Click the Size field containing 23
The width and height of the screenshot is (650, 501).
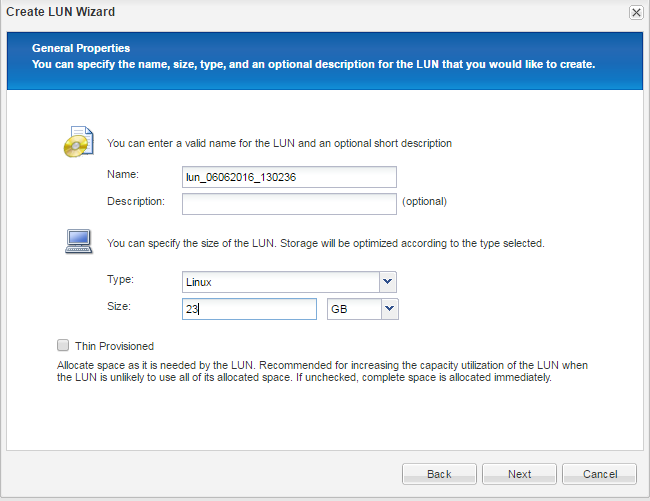[x=249, y=309]
